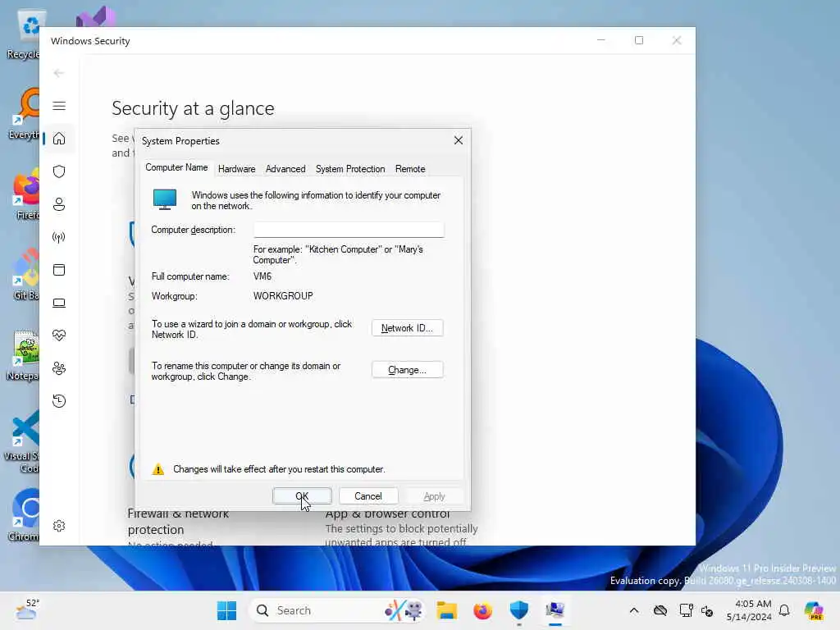Click Windows Security shield taskbar icon
The width and height of the screenshot is (840, 630).
tap(519, 610)
